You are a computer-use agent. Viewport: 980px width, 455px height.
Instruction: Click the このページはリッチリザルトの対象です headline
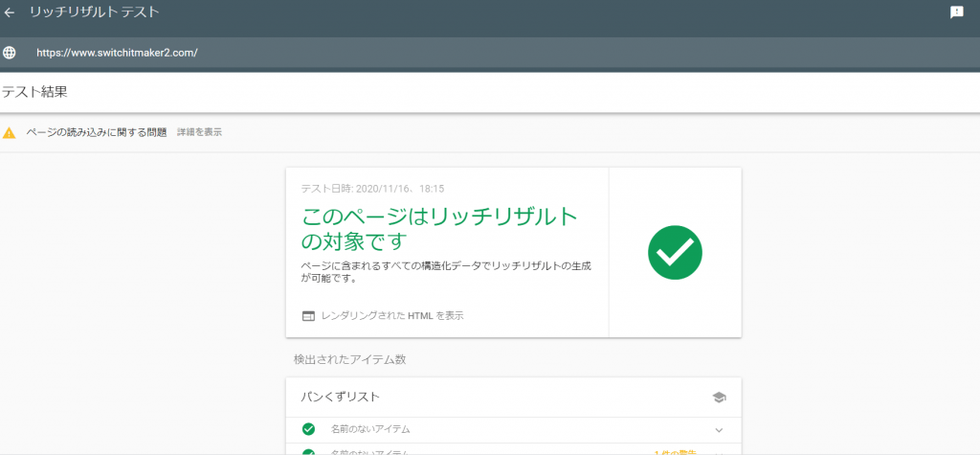(439, 227)
